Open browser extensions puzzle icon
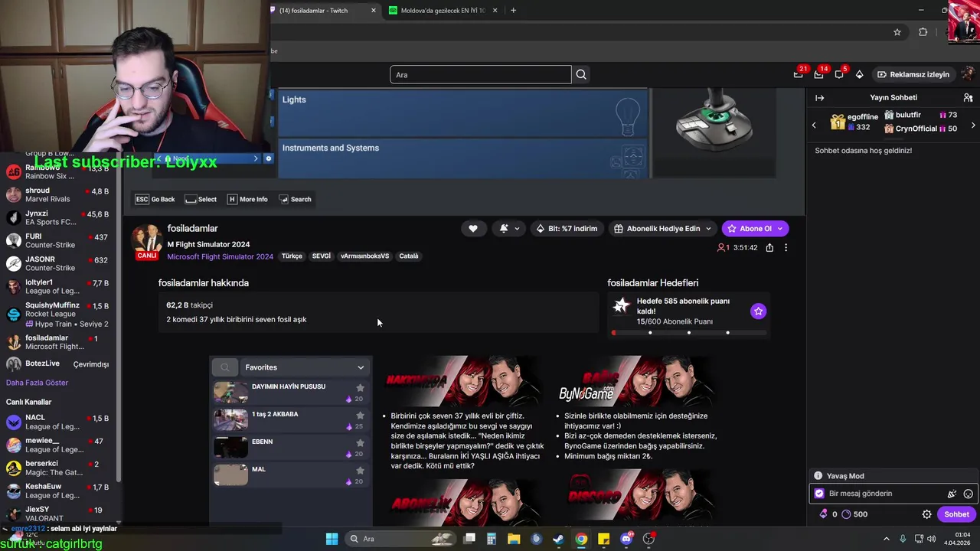This screenshot has height=551, width=980. point(923,32)
